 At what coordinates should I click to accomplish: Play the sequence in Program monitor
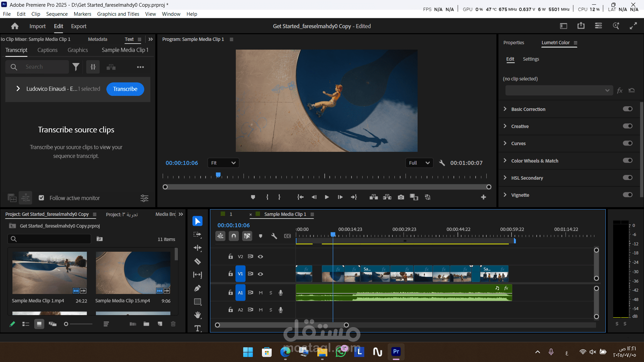[x=327, y=197]
